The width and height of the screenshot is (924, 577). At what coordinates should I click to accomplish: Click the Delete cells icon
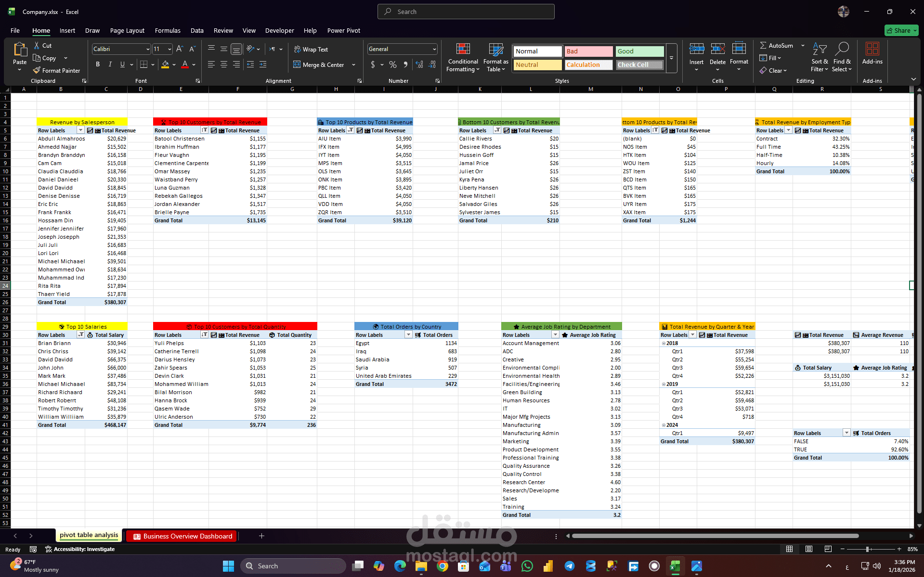pyautogui.click(x=717, y=49)
